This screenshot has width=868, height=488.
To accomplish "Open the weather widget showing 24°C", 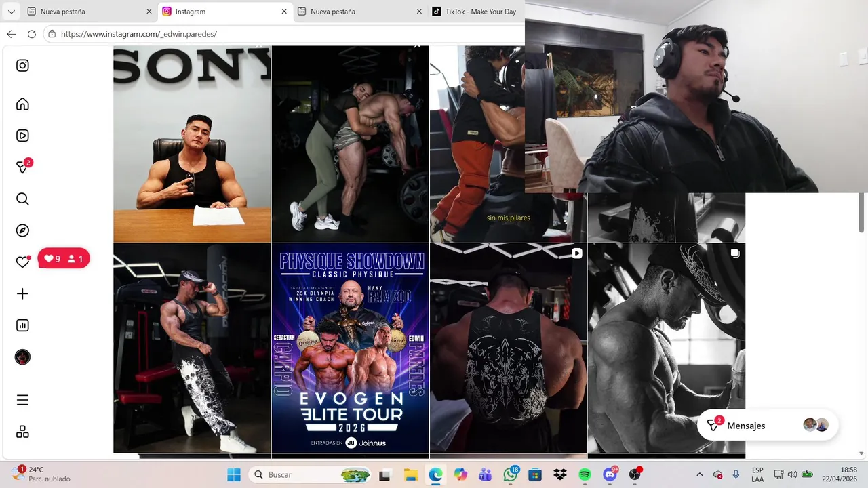I will pyautogui.click(x=41, y=474).
